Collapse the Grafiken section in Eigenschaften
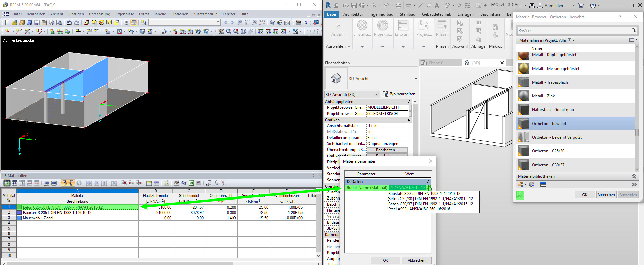Screen dimensions: 644x265 [409, 120]
